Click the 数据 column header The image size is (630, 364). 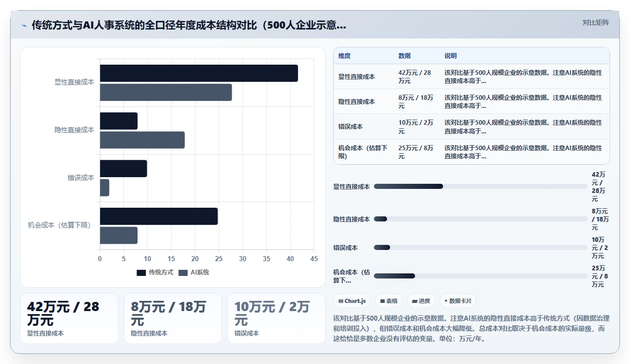[x=404, y=56]
